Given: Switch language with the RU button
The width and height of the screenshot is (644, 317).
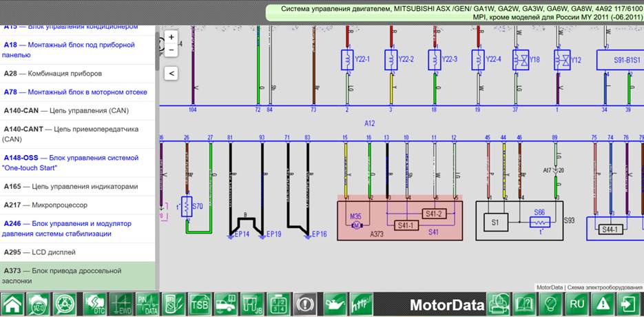Looking at the screenshot, I should tap(577, 305).
